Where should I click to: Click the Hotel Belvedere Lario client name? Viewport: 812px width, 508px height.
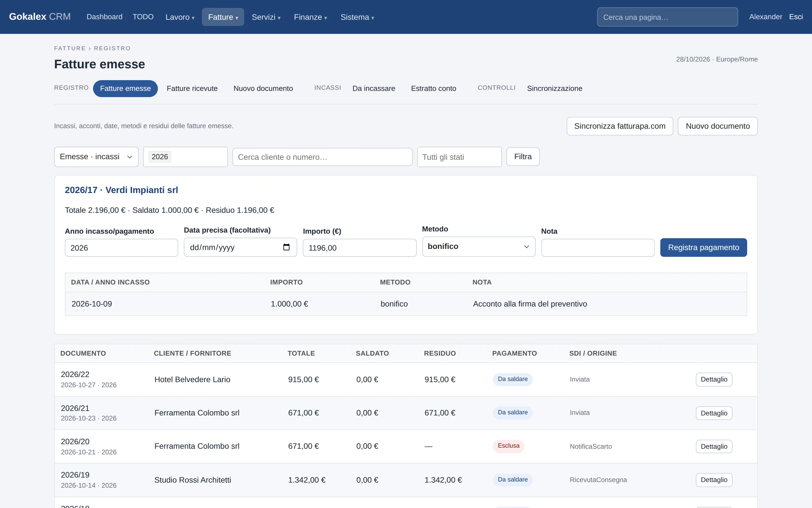[x=192, y=379]
